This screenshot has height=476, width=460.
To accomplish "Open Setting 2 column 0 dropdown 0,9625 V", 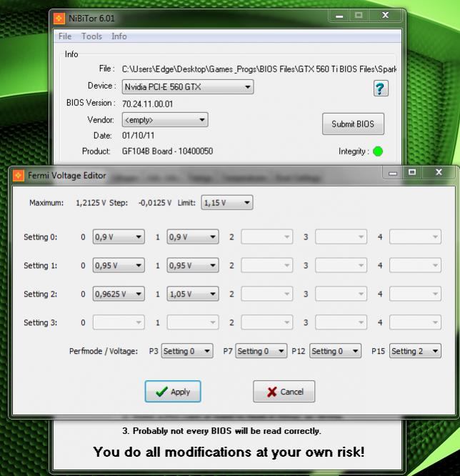I will 119,294.
